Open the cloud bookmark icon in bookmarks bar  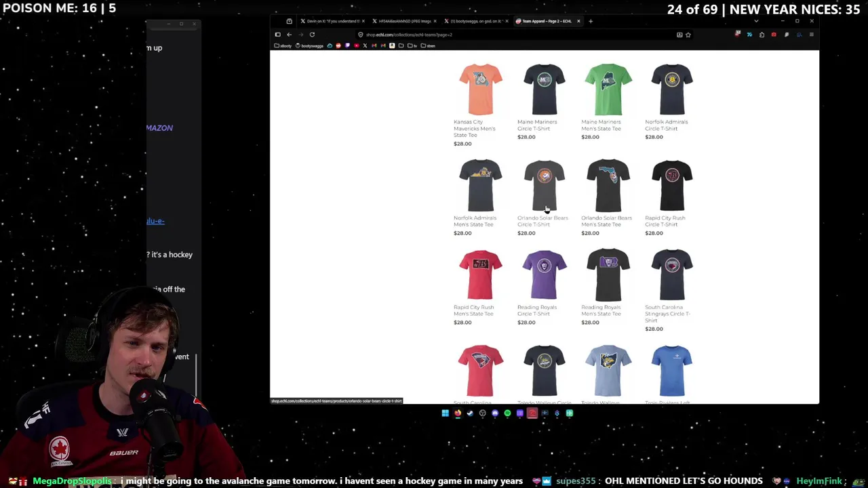(330, 45)
